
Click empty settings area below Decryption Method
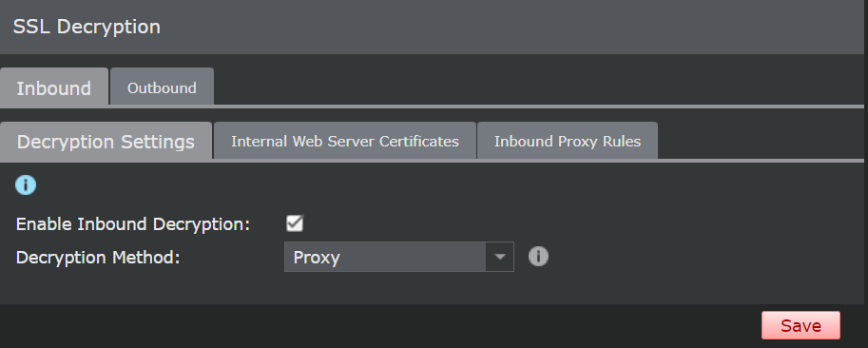432,288
